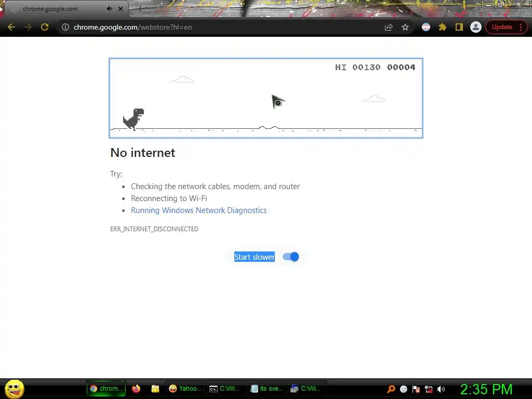Share this page via the share icon

tap(389, 27)
